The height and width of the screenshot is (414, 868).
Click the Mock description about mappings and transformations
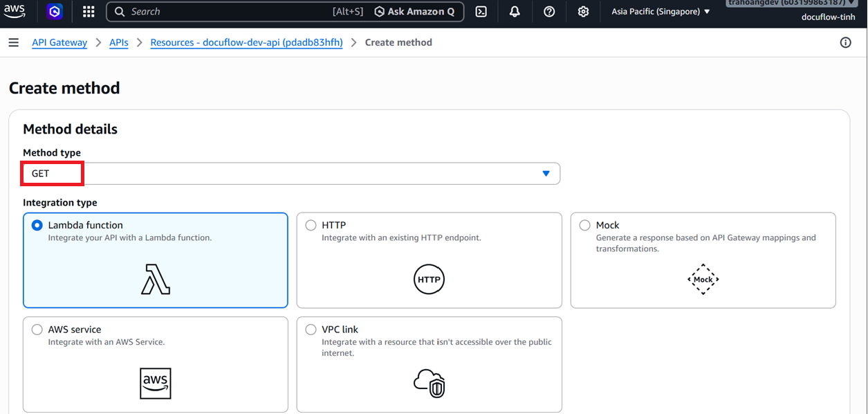click(x=706, y=243)
